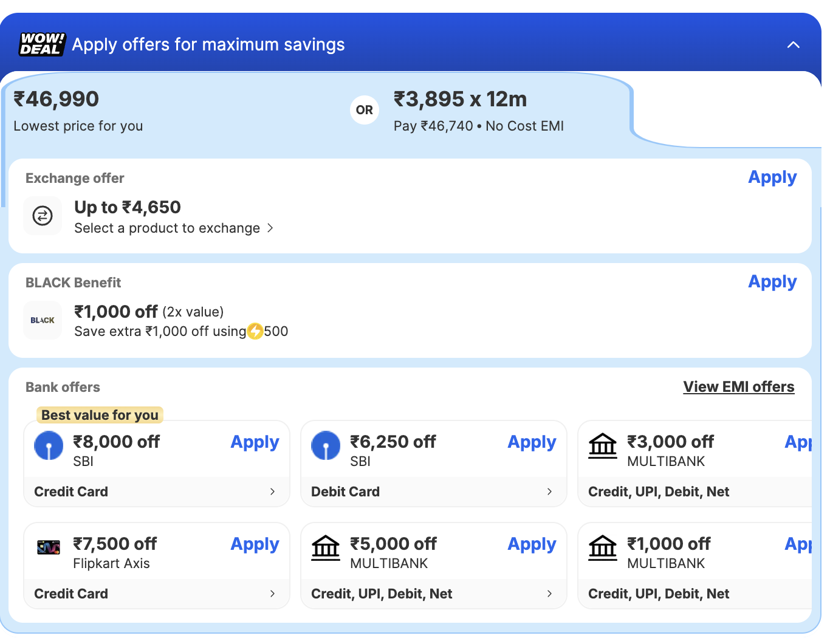
Task: Collapse the offers panel with chevron
Action: pos(793,45)
